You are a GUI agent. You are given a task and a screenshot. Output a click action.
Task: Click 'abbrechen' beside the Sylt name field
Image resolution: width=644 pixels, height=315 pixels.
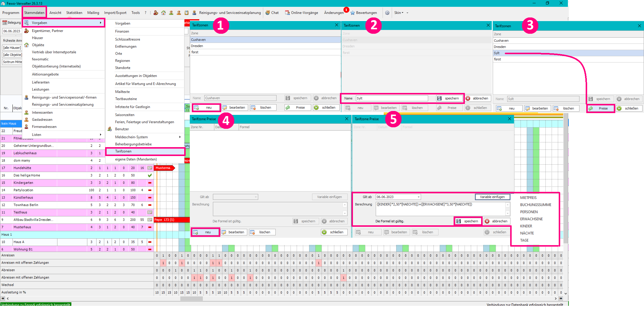click(x=478, y=98)
